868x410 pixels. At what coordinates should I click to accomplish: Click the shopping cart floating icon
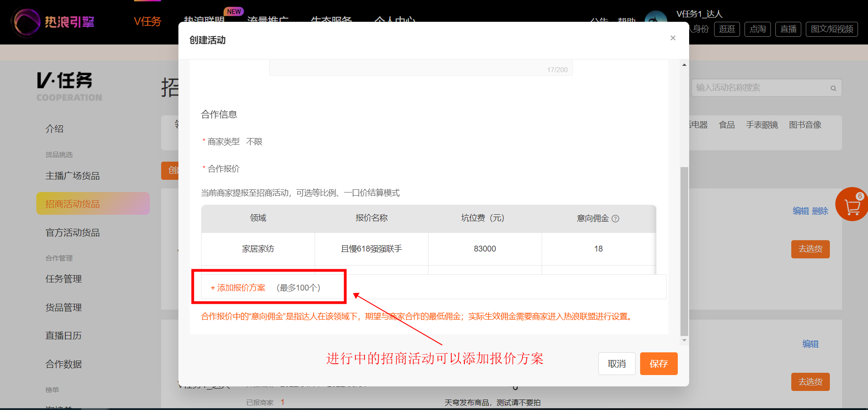pos(852,205)
